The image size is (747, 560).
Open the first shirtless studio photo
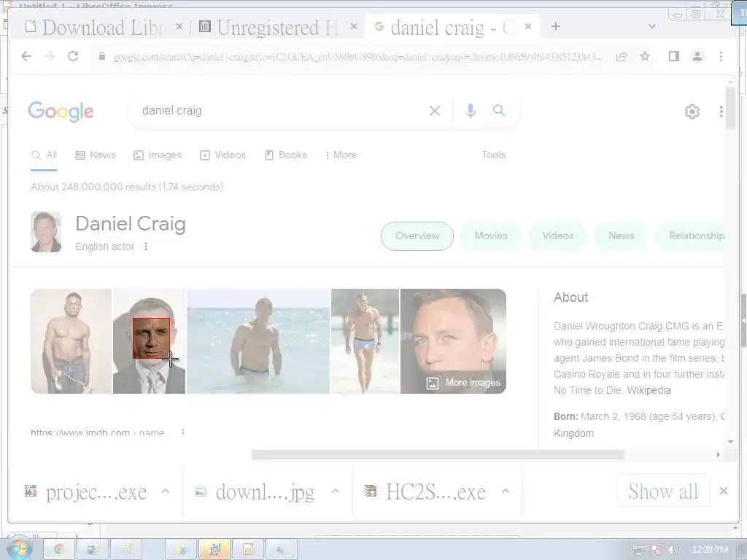coord(71,341)
